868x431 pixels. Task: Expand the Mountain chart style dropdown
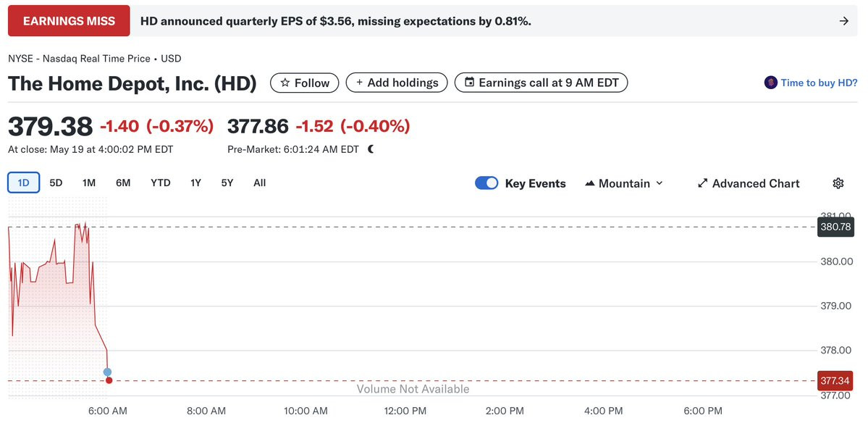tap(659, 183)
